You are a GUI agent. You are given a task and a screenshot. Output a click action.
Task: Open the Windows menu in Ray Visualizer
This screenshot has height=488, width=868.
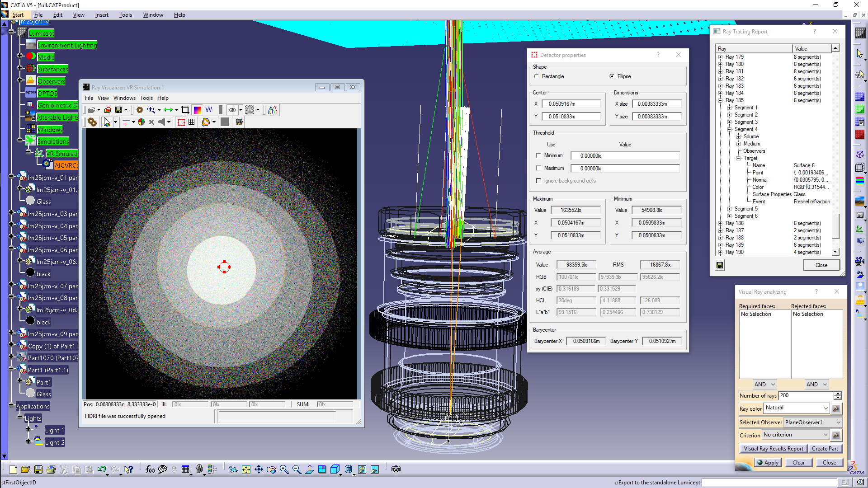[124, 98]
